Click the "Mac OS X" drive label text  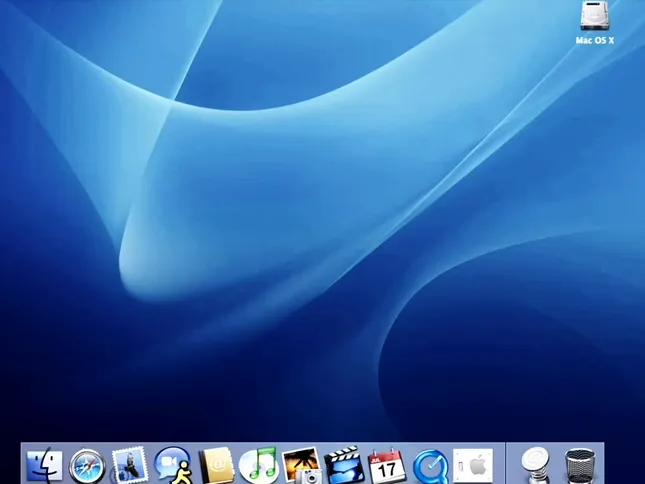coord(595,41)
